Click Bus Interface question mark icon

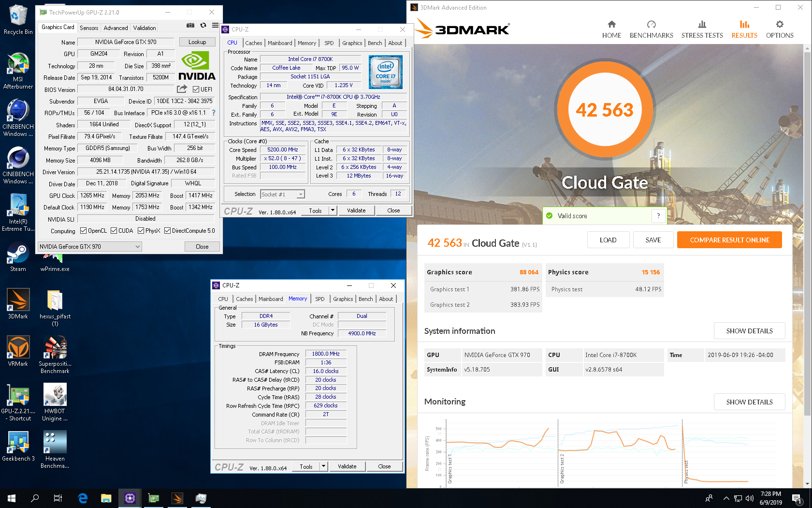213,113
